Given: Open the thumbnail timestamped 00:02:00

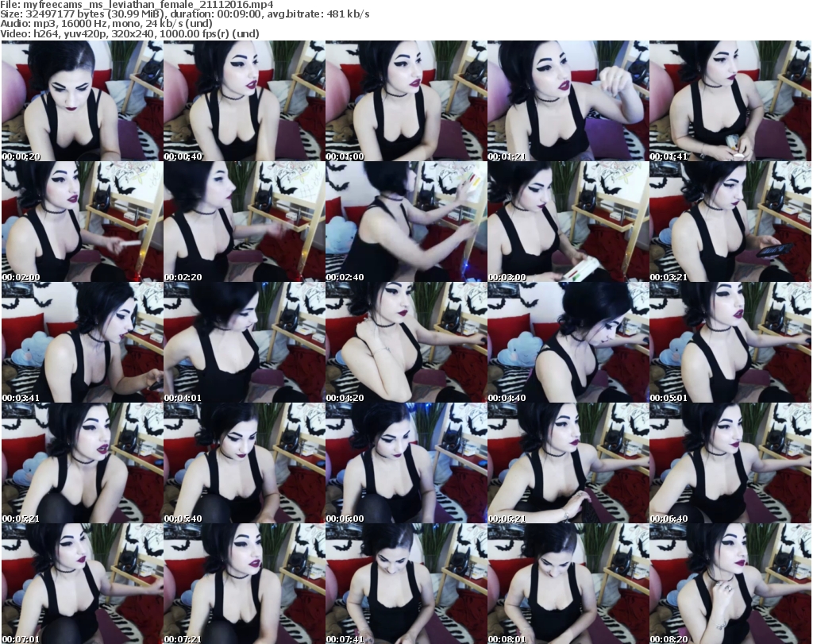Looking at the screenshot, I should pos(82,222).
